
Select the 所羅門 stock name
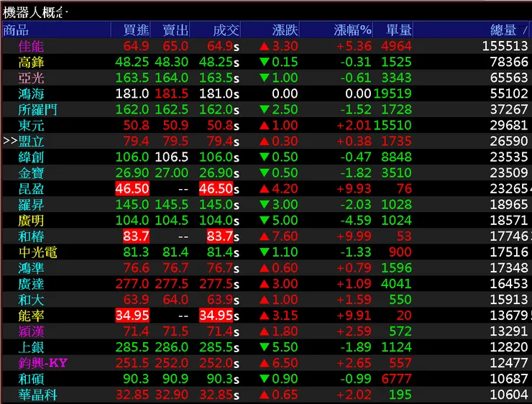37,109
